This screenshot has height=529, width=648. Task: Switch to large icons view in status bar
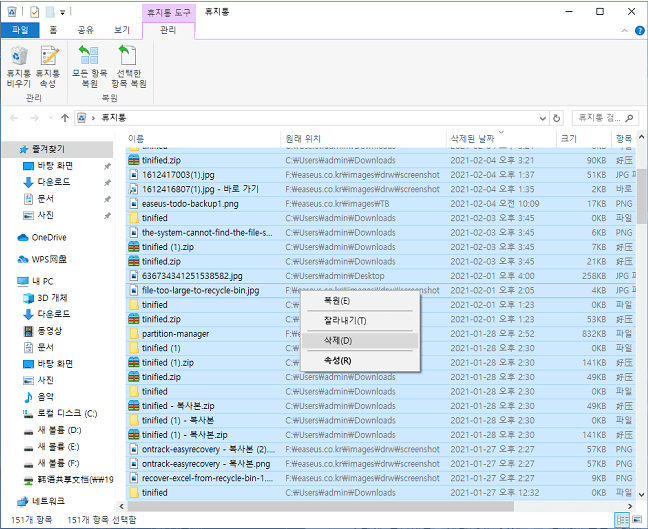(x=637, y=520)
